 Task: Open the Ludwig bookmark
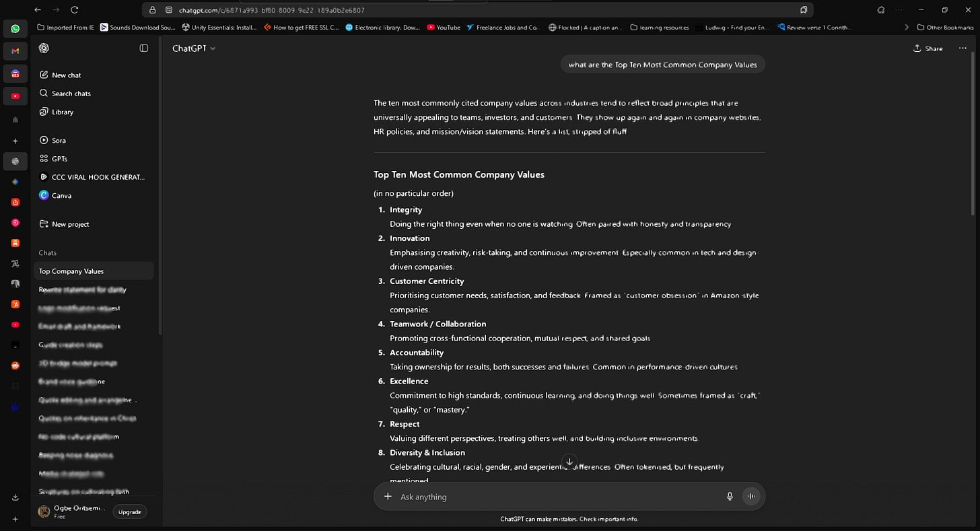734,28
